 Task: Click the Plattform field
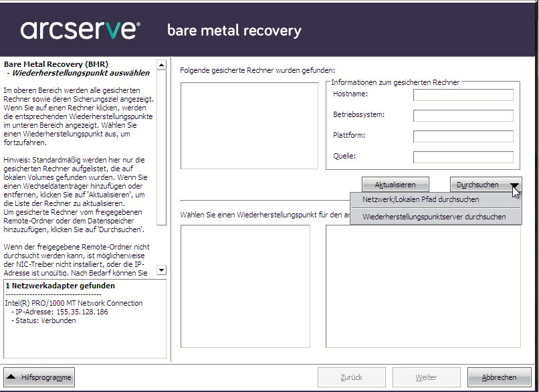(463, 136)
